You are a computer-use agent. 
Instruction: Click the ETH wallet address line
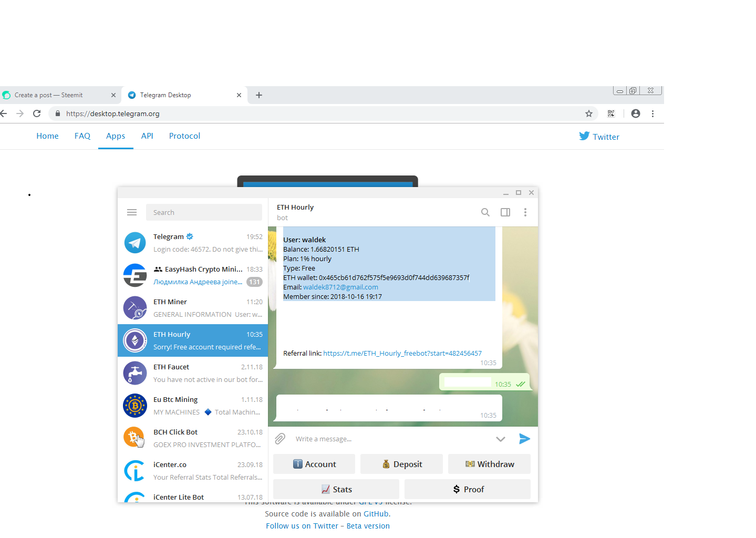[x=376, y=278]
